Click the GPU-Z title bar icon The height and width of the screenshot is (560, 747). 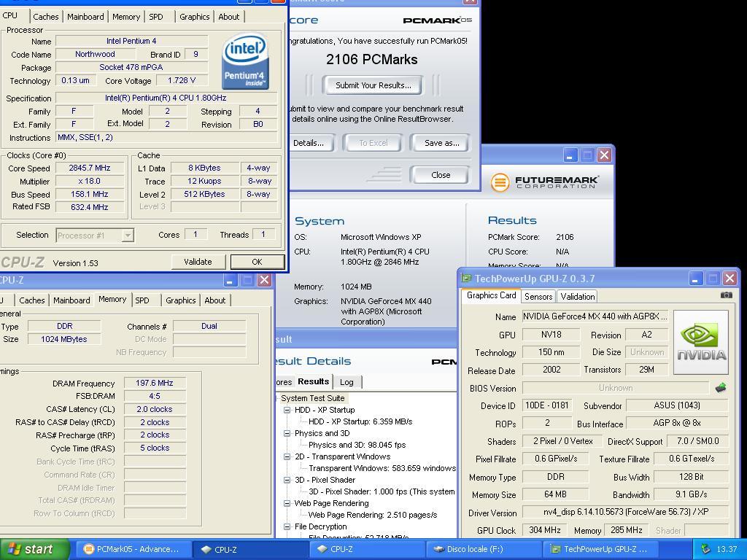466,279
